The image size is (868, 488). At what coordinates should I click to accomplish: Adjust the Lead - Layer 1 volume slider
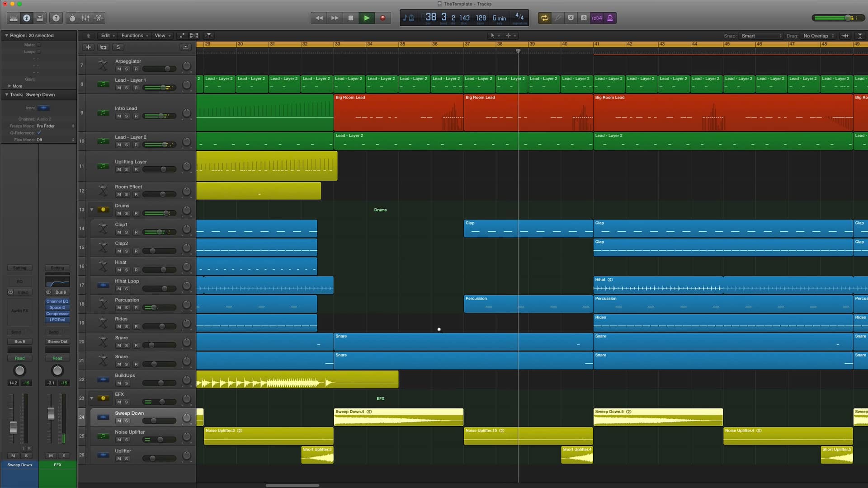click(159, 88)
